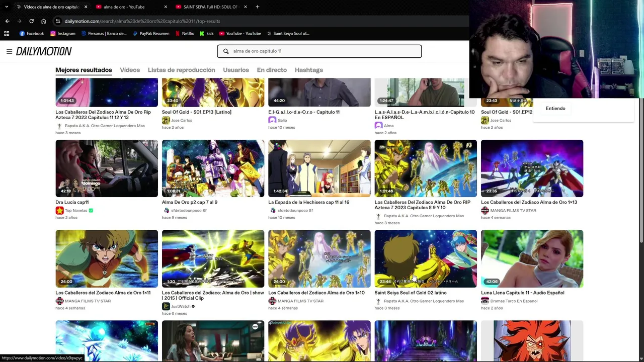Switch to Vídeos tab

coord(130,70)
